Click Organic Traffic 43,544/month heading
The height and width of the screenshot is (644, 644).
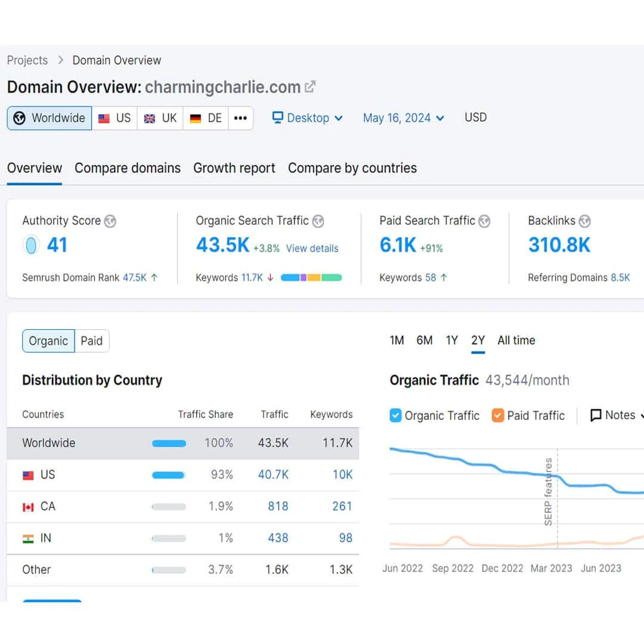479,380
